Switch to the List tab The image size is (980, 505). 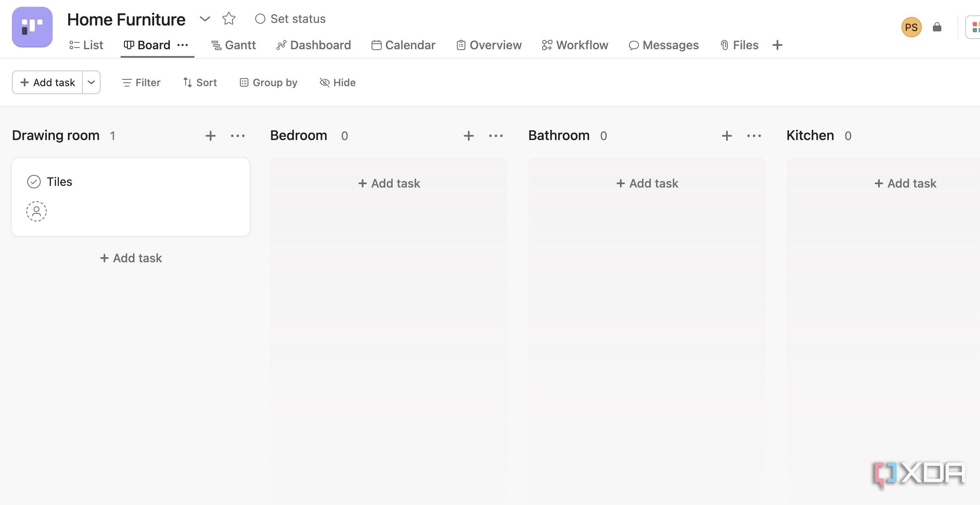[86, 45]
